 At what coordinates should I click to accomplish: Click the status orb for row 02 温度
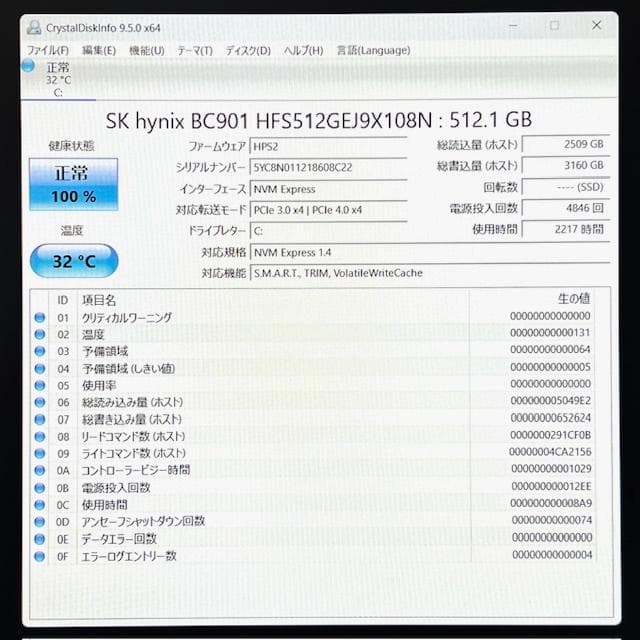pos(40,334)
